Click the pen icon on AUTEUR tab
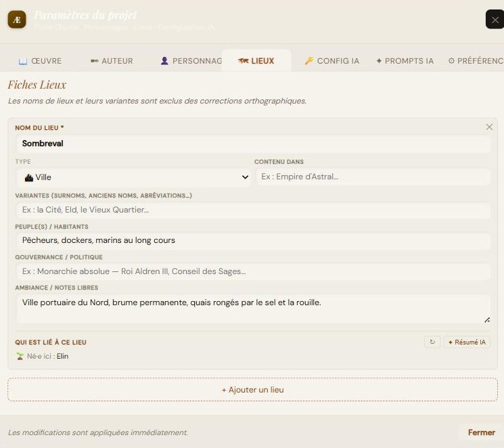This screenshot has width=504, height=448. coord(95,61)
